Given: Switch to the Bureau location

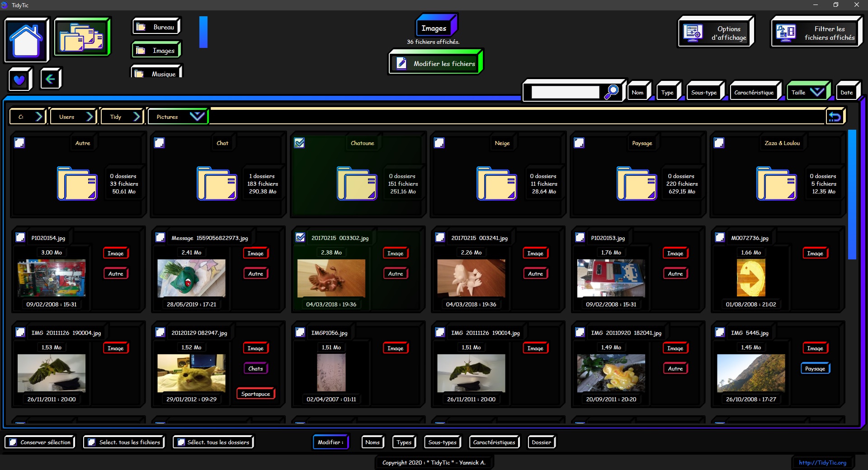Looking at the screenshot, I should click(156, 27).
